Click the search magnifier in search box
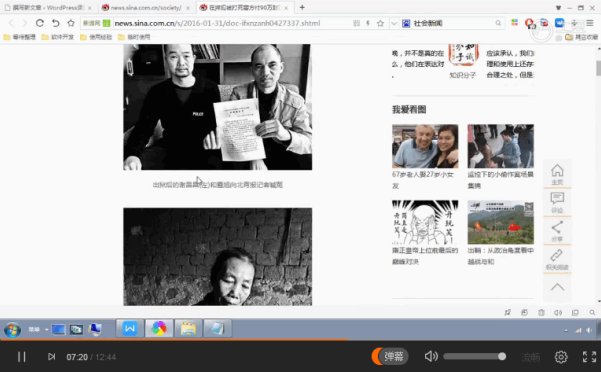This screenshot has width=601, height=372. [498, 23]
